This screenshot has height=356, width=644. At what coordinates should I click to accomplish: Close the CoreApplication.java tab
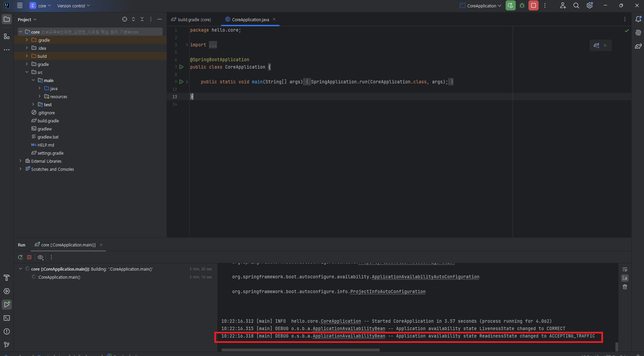pyautogui.click(x=274, y=19)
